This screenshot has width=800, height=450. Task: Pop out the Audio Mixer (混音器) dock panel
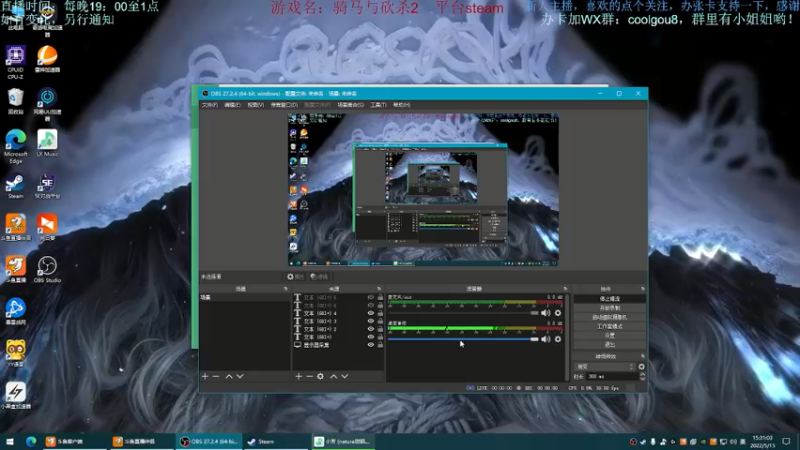pos(565,289)
